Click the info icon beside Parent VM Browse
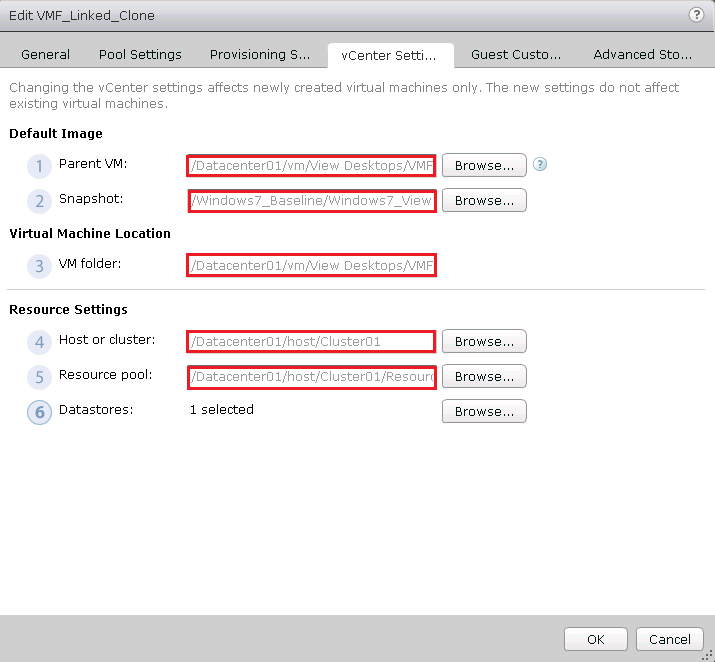 (x=540, y=165)
